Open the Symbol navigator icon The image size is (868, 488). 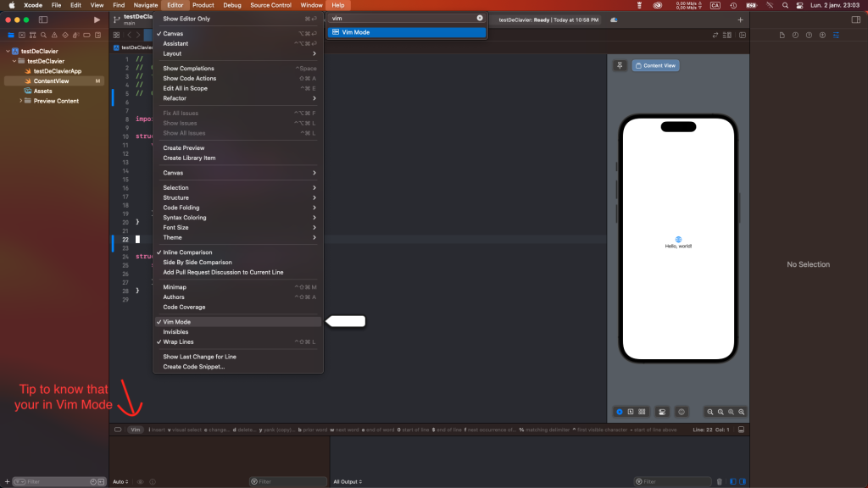coord(33,35)
